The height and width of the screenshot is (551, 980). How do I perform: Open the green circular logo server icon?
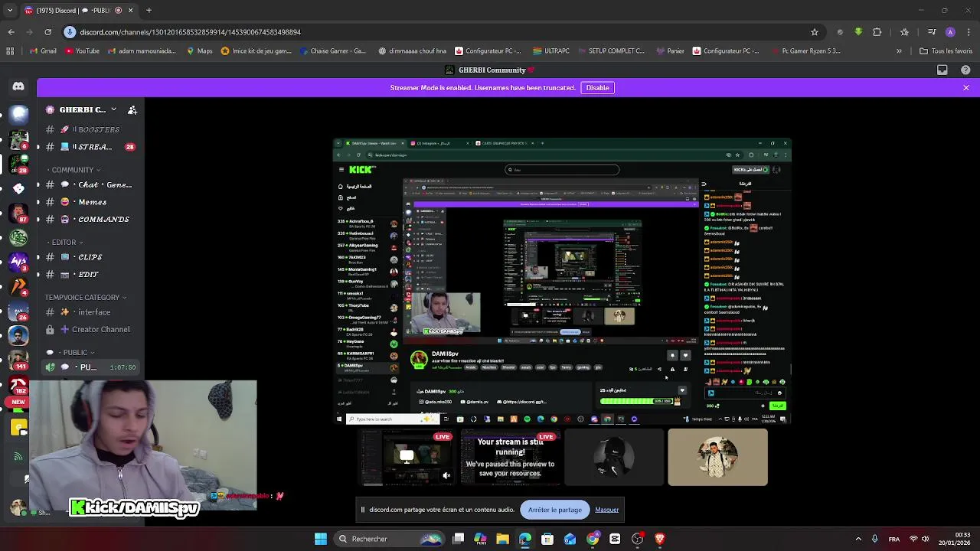click(18, 239)
